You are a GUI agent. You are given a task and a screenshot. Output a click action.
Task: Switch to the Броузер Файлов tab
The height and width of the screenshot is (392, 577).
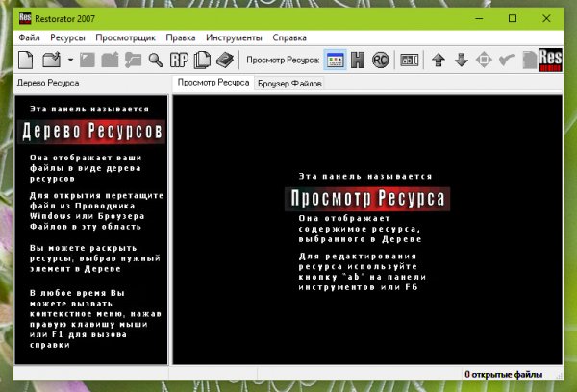pos(289,84)
